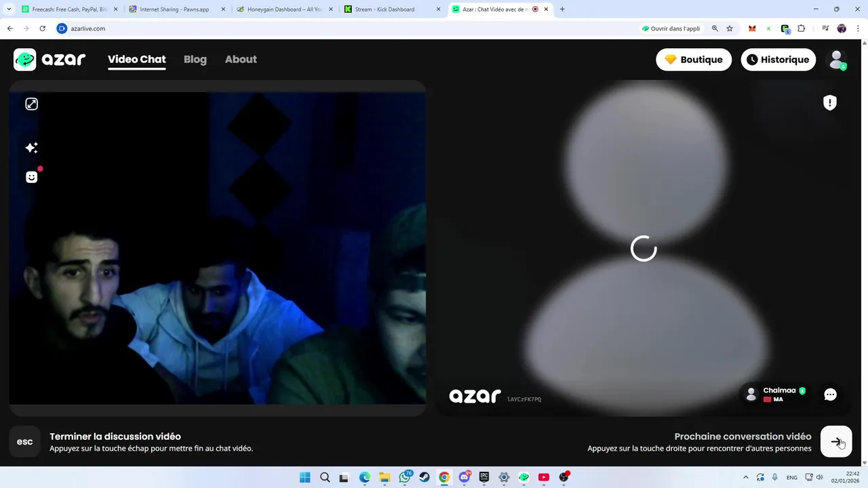Click Prochaine conversation vidéo label

743,436
